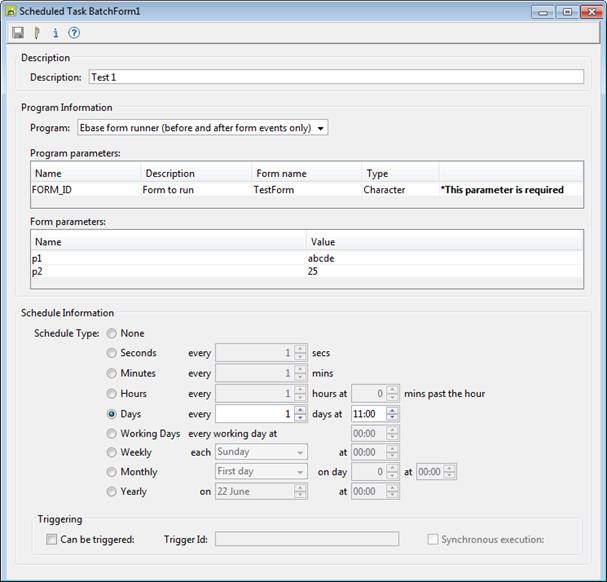607x582 pixels.
Task: Choose the Working Days radio button
Action: point(111,434)
